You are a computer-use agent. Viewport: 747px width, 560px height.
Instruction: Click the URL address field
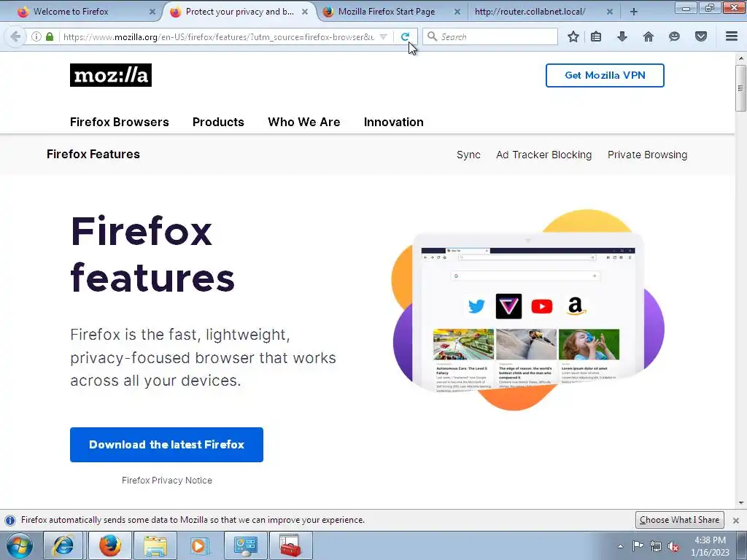(x=219, y=36)
